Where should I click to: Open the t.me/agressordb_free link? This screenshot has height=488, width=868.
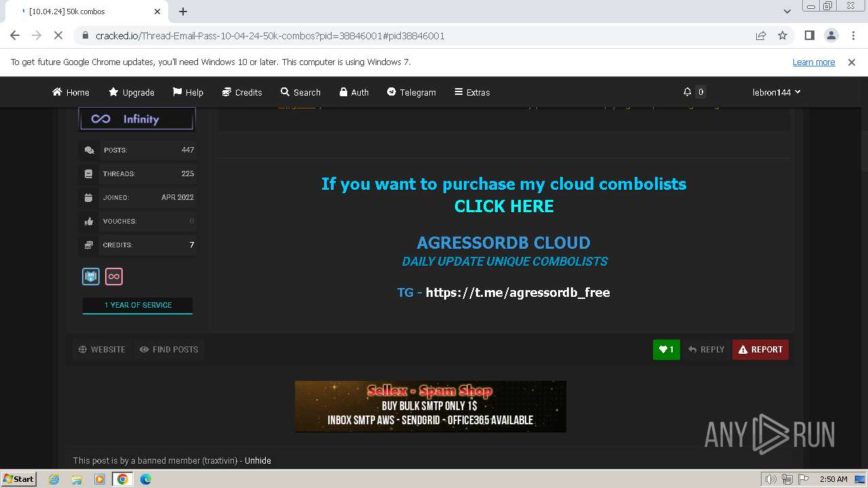[x=518, y=292]
